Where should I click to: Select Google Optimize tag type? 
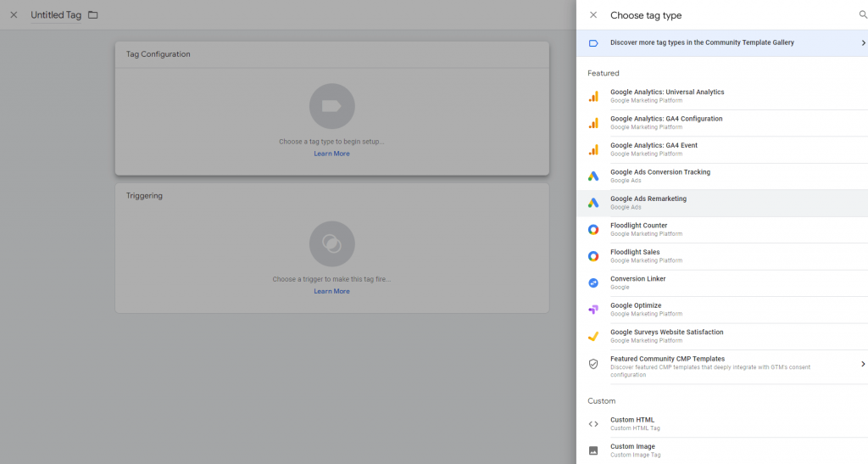(722, 310)
